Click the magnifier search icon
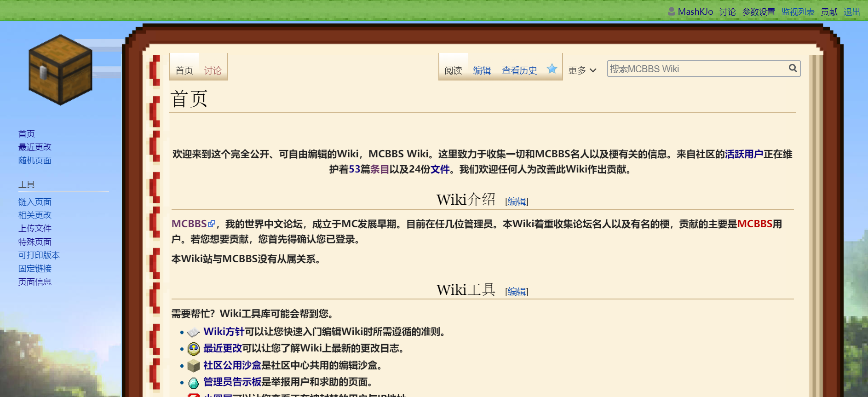 pyautogui.click(x=793, y=68)
